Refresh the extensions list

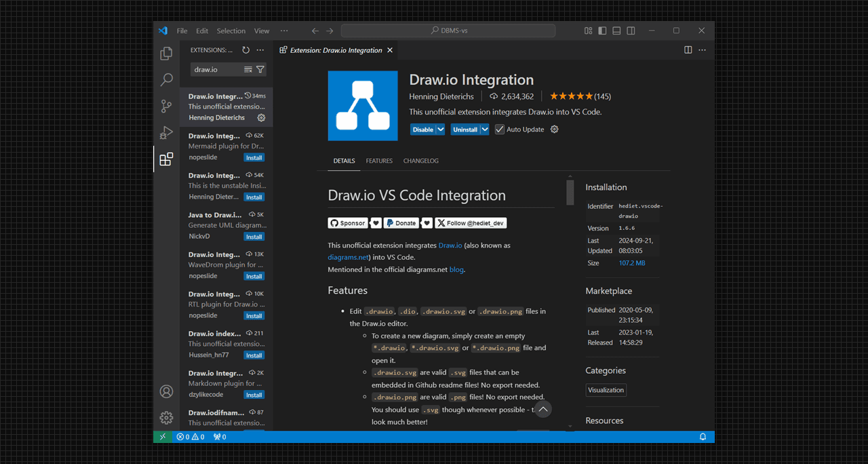tap(245, 50)
